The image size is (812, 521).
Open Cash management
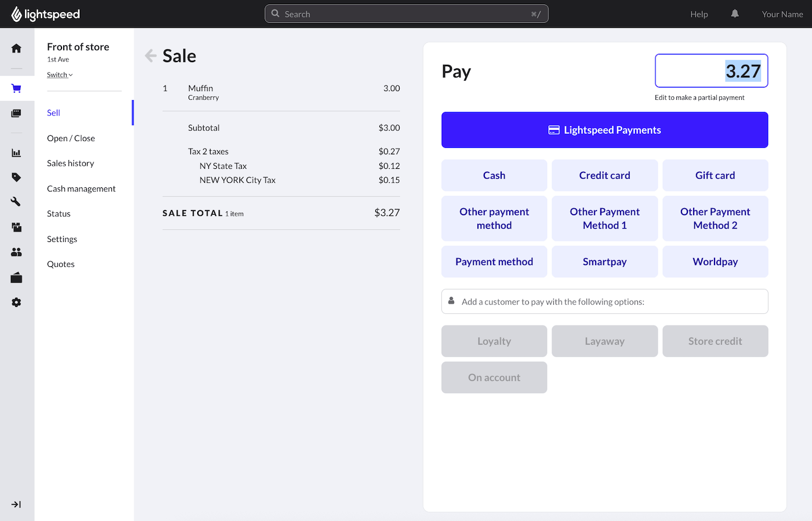(x=81, y=189)
